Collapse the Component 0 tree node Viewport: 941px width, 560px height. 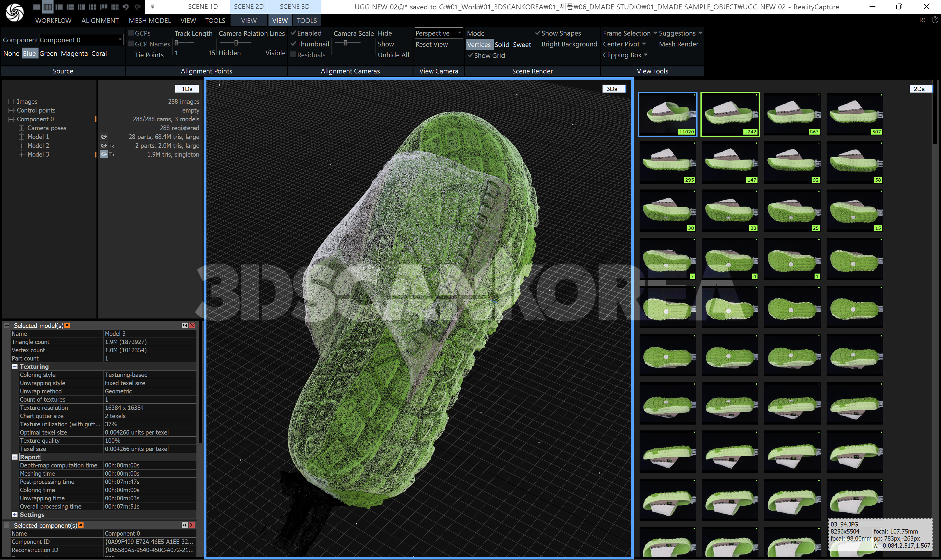[11, 119]
